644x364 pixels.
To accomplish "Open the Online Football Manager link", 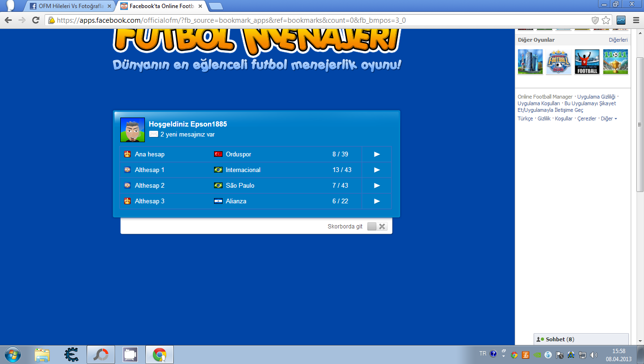I will pos(545,97).
